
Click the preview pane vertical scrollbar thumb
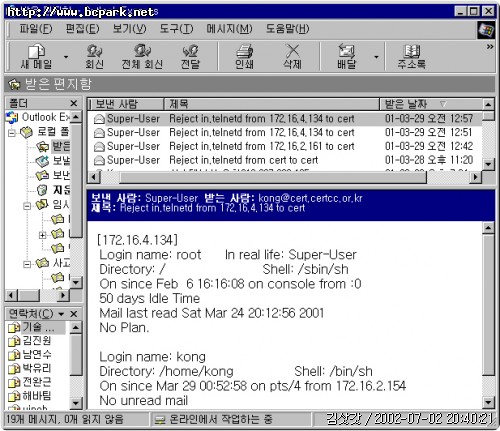488,305
